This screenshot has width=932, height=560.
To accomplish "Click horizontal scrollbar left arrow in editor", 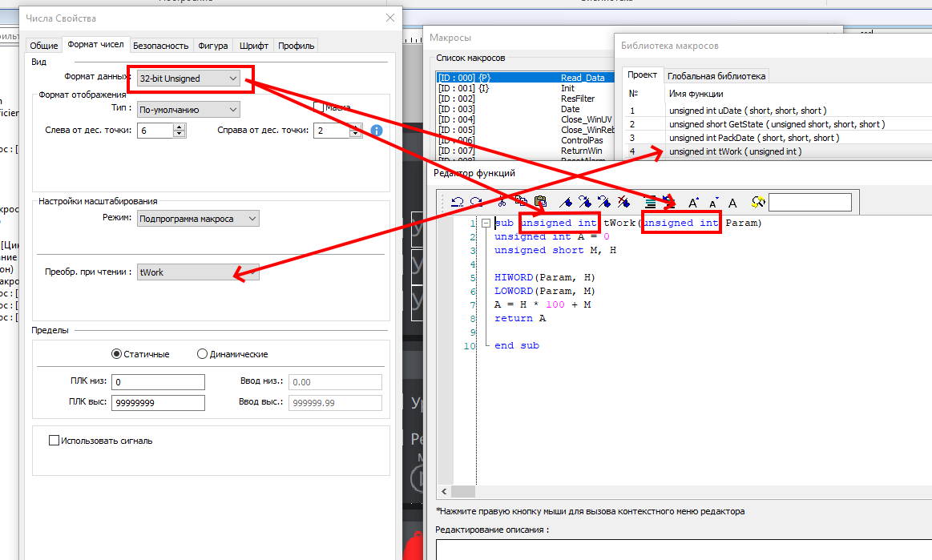I will 444,492.
